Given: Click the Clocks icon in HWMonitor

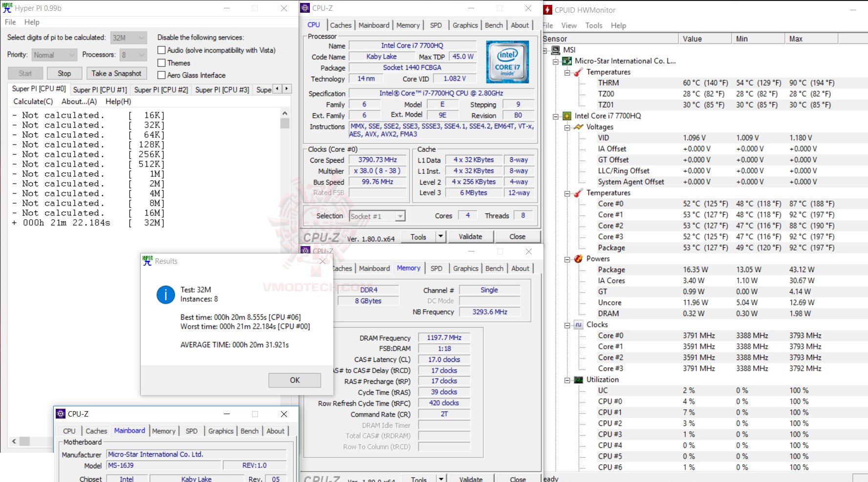Looking at the screenshot, I should [578, 325].
